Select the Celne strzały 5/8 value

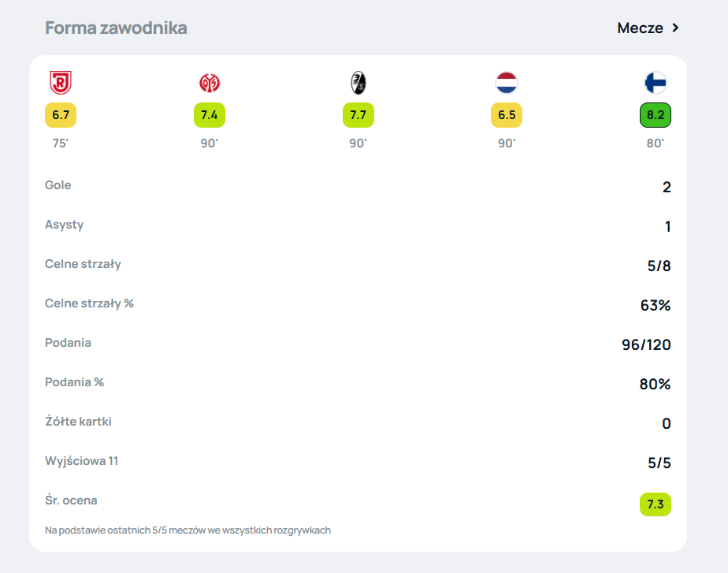point(659,266)
